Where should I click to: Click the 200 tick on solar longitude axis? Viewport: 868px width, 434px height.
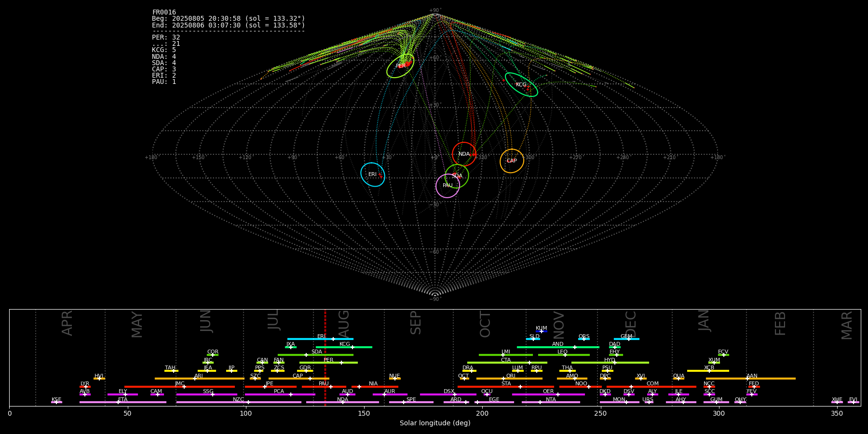coord(482,414)
